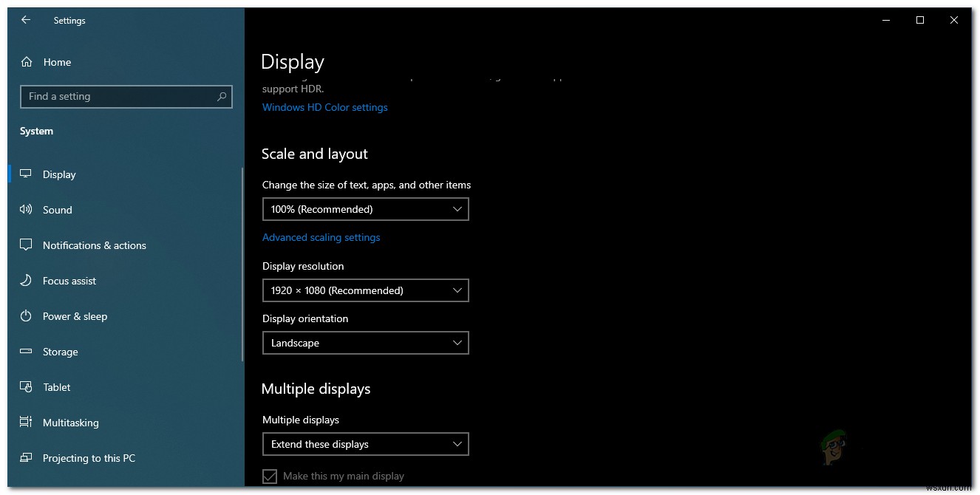Click the Notifications & actions icon
This screenshot has width=980, height=495.
click(x=26, y=245)
